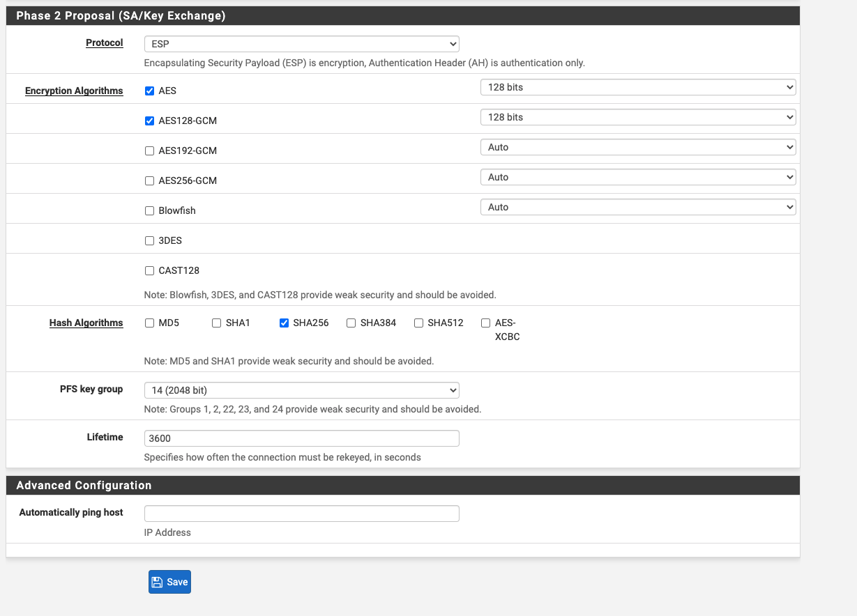Enable the AES256-GCM checkbox
This screenshot has height=616, width=857.
pyautogui.click(x=149, y=180)
